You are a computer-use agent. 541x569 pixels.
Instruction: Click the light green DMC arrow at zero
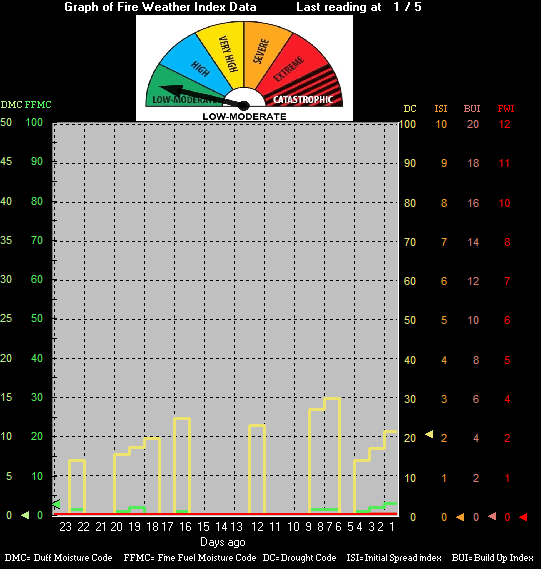pyautogui.click(x=25, y=515)
